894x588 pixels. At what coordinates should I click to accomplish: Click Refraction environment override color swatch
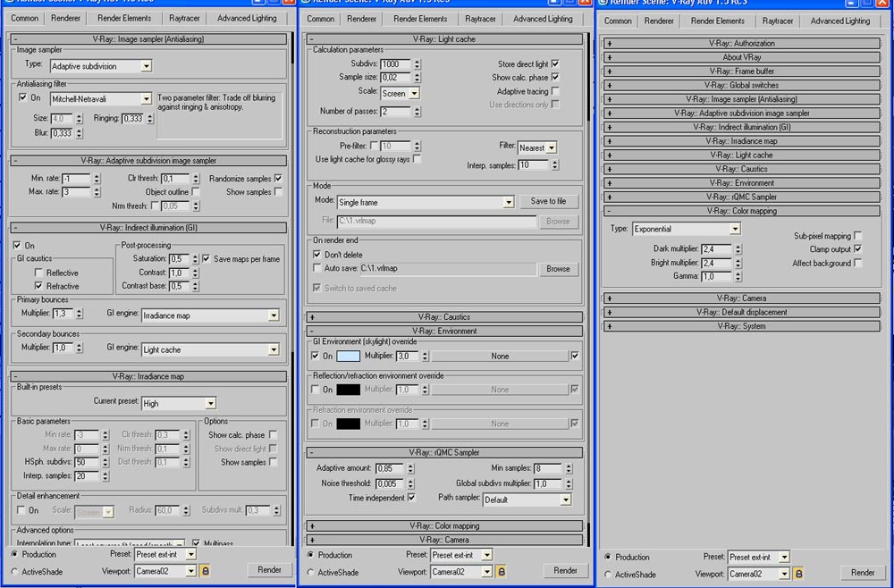coord(349,424)
